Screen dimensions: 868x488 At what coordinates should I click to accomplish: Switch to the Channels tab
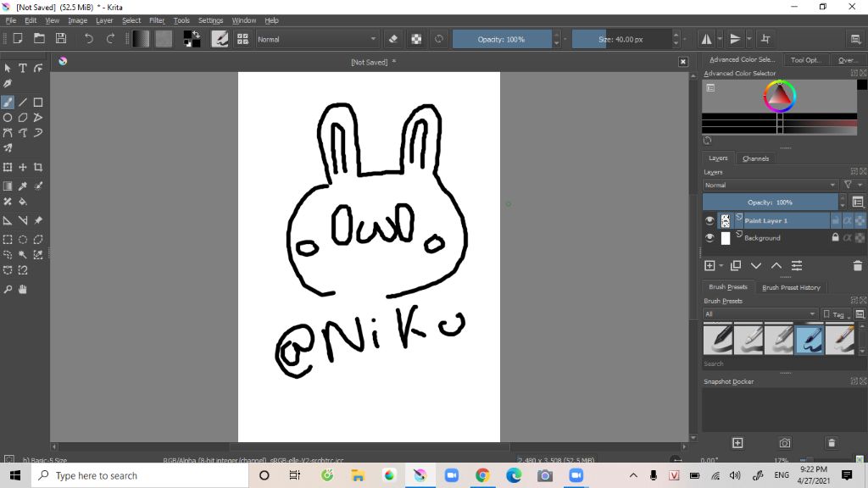point(755,158)
